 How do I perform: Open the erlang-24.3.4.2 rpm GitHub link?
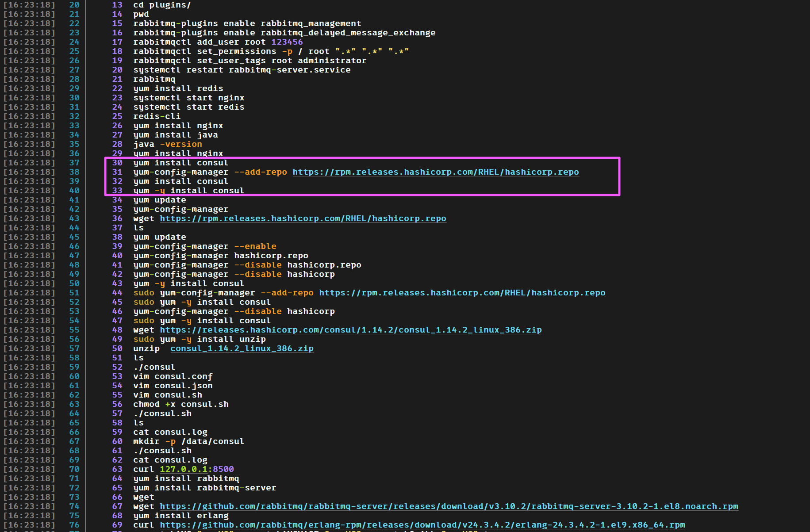422,525
